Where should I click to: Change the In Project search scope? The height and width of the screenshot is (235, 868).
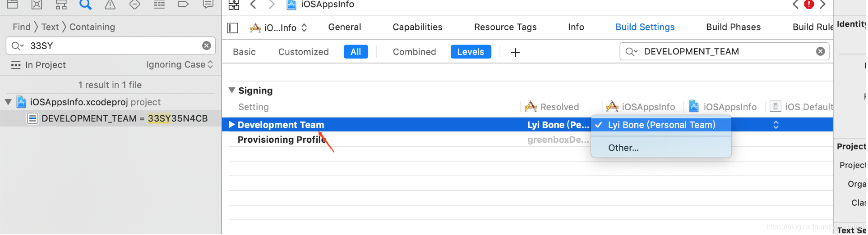click(x=39, y=65)
